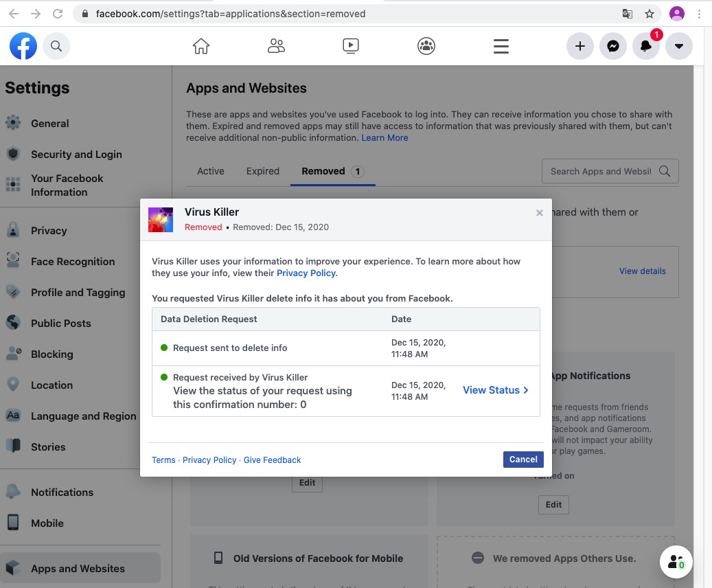Click the Create plus button
The width and height of the screenshot is (712, 588).
pyautogui.click(x=580, y=46)
